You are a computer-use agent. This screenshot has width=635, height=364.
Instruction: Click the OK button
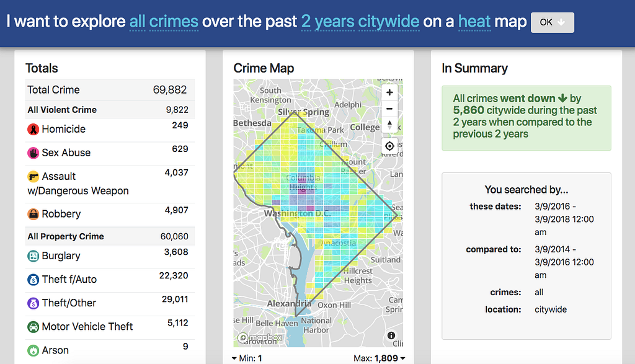[553, 22]
